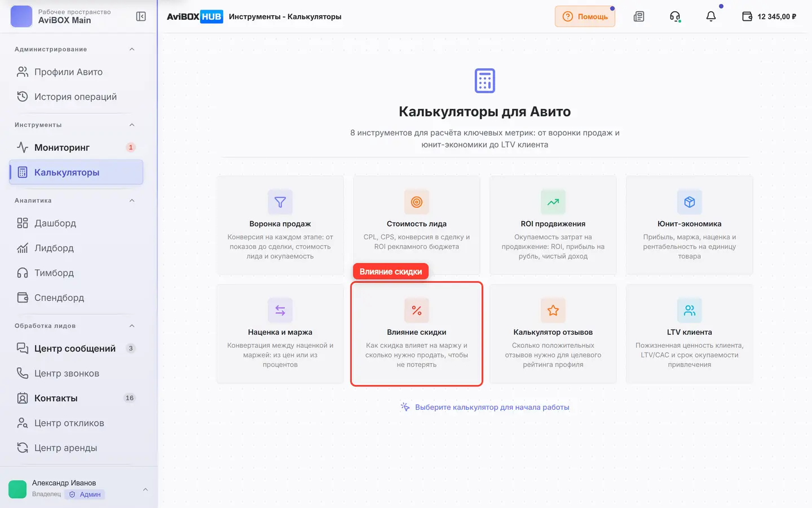This screenshot has height=508, width=812.
Task: Open the Дашборд page
Action: click(x=76, y=223)
